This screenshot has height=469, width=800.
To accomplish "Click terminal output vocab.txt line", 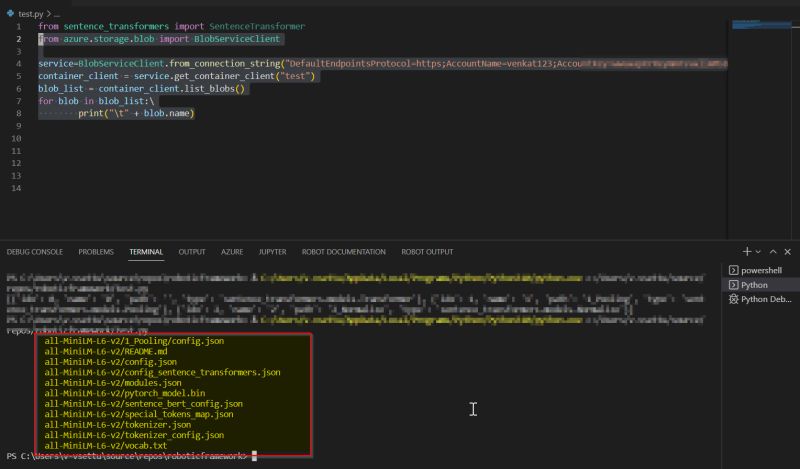I will click(x=106, y=446).
